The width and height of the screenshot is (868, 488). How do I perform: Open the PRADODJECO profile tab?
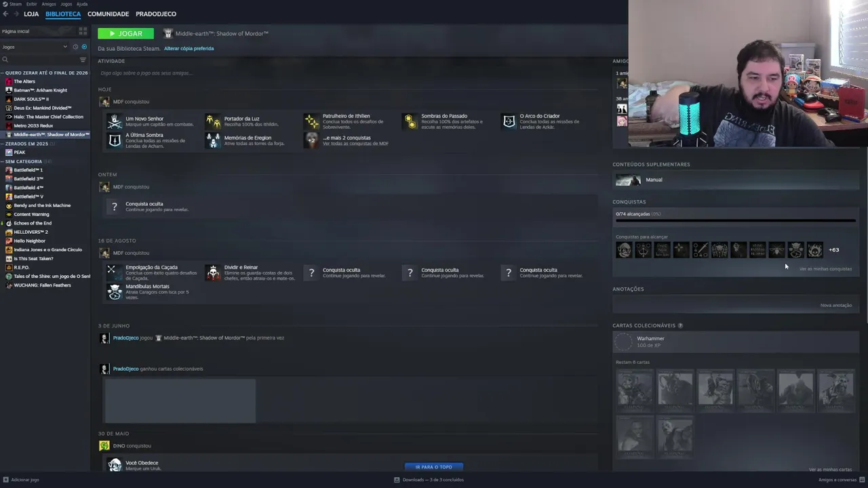pyautogui.click(x=156, y=14)
